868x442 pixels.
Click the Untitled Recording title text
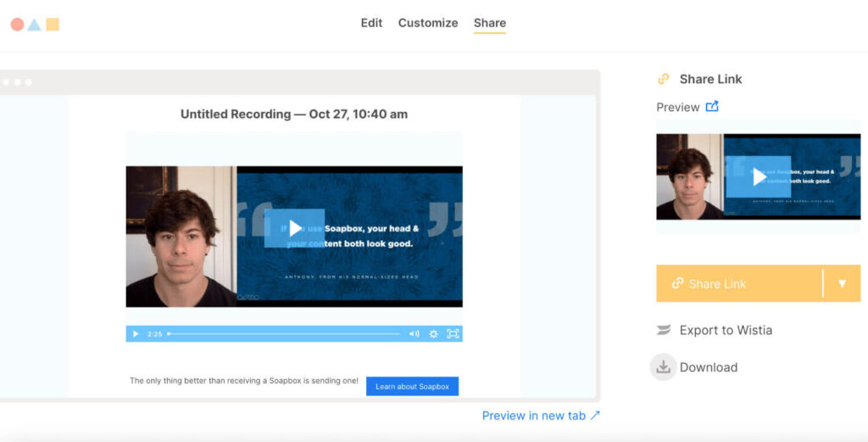pyautogui.click(x=294, y=114)
